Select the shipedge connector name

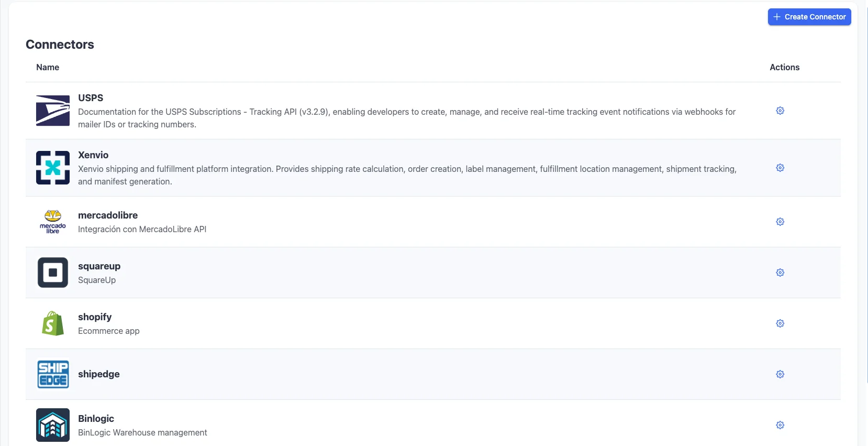[x=99, y=374]
